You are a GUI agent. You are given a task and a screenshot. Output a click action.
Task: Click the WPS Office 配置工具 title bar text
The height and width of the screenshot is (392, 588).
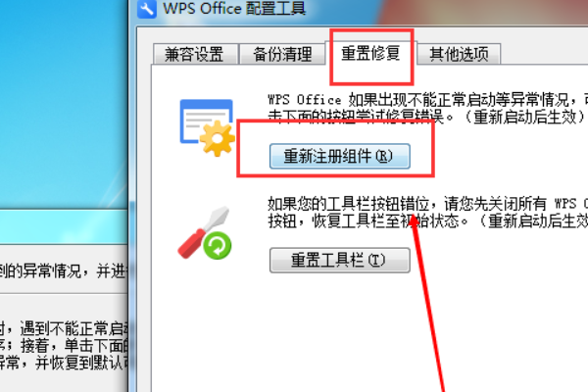(x=234, y=9)
